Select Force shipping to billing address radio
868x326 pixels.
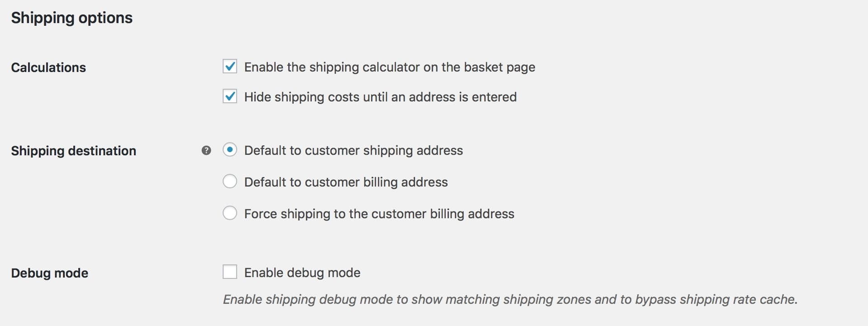(230, 213)
